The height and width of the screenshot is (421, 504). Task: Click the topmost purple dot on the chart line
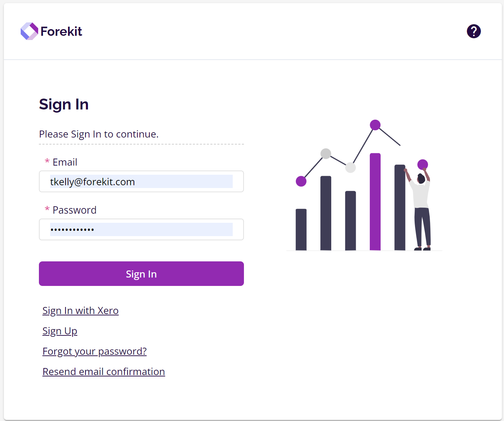375,125
